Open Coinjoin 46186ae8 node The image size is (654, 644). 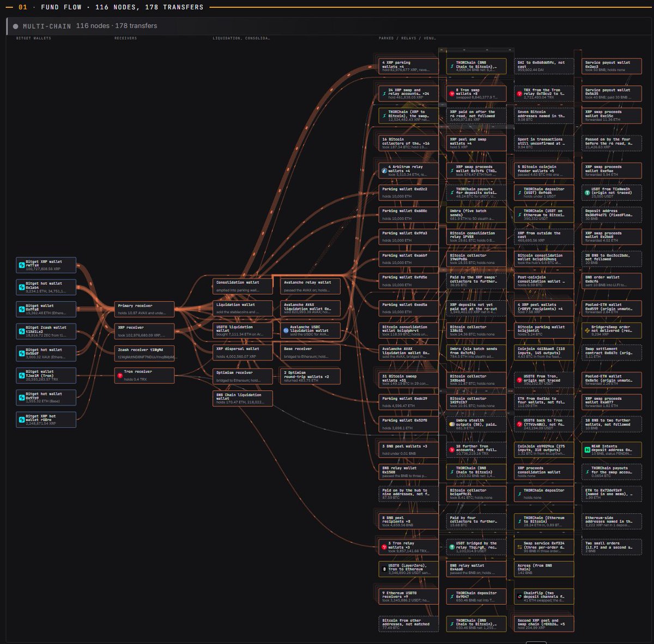(x=544, y=353)
